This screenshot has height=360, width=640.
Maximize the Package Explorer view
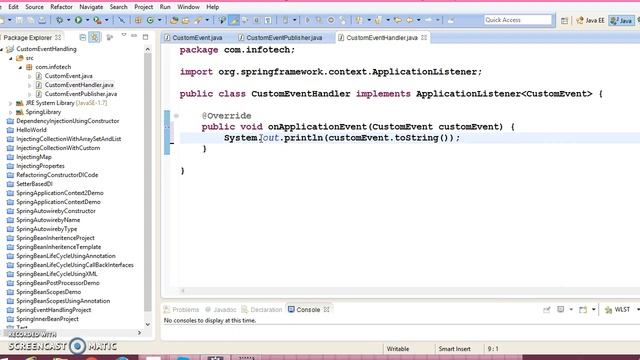coord(145,37)
